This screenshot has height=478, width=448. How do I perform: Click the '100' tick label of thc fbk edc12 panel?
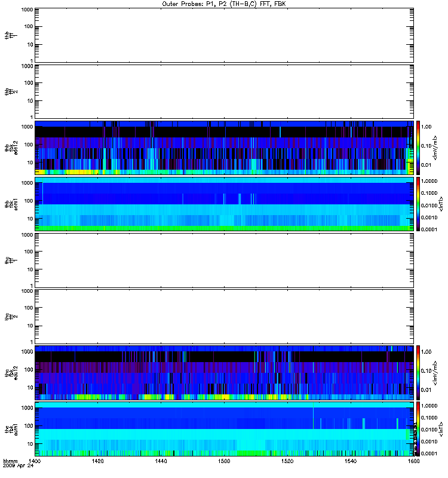click(x=29, y=369)
